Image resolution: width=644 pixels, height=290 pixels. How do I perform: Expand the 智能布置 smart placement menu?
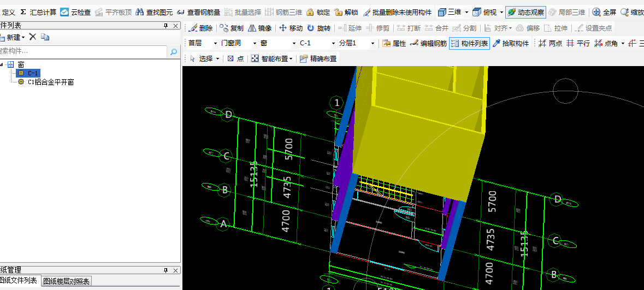[x=291, y=59]
